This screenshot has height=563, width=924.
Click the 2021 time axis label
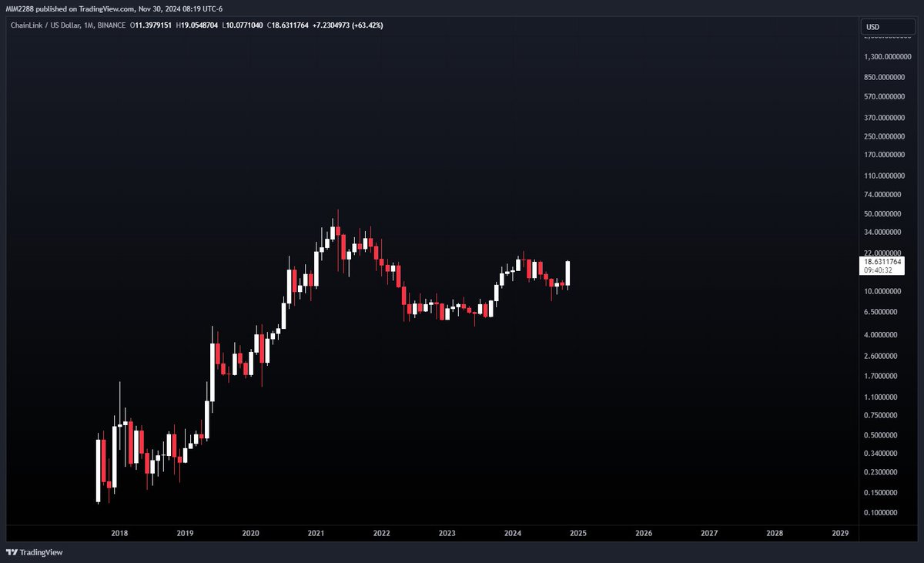click(316, 533)
